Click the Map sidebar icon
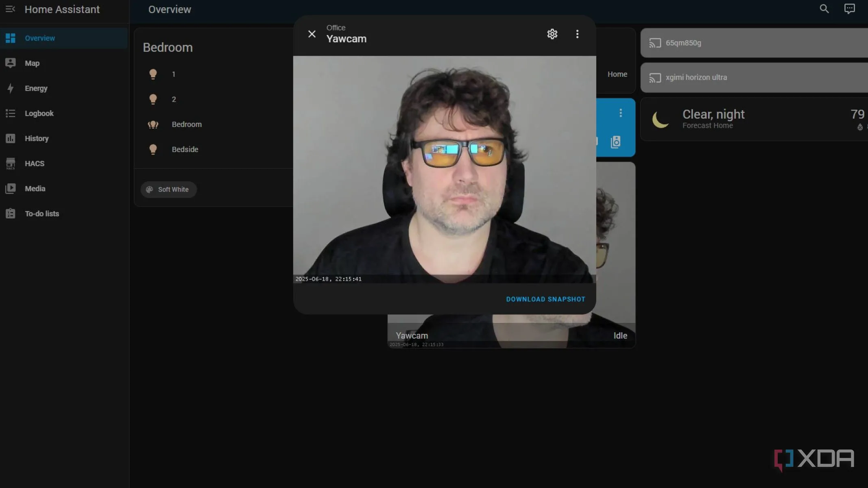The height and width of the screenshot is (488, 868). click(11, 63)
